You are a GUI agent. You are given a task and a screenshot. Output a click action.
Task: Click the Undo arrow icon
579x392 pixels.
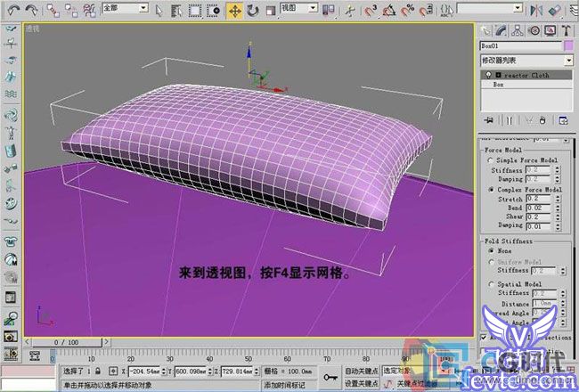[13, 10]
